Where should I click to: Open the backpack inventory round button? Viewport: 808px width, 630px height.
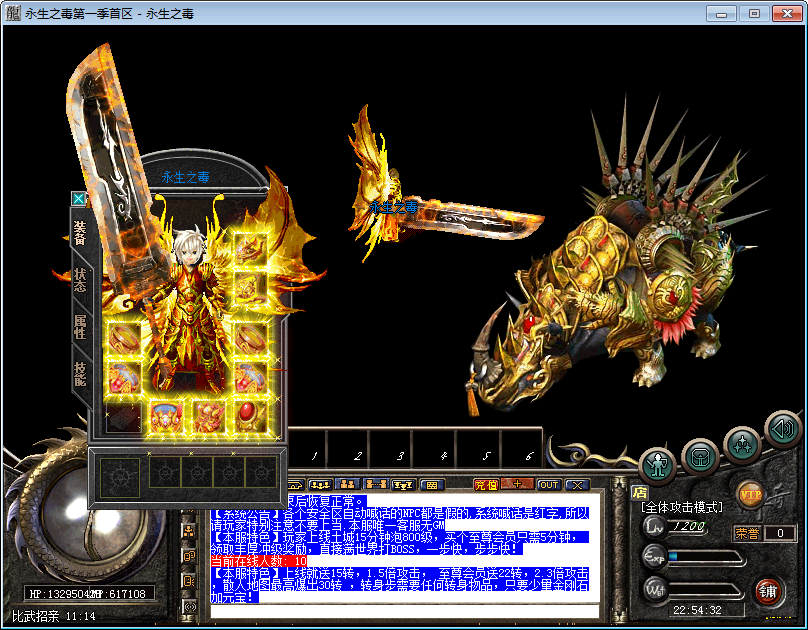(700, 456)
